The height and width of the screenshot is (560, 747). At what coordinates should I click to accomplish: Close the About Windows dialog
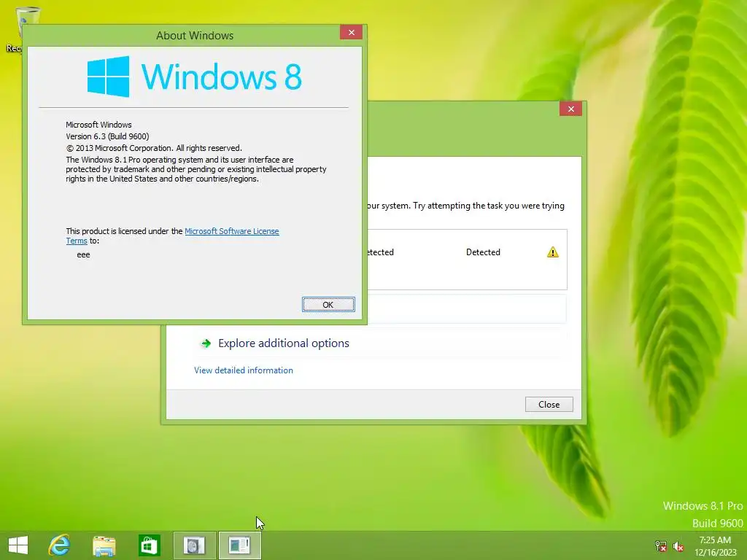point(351,32)
